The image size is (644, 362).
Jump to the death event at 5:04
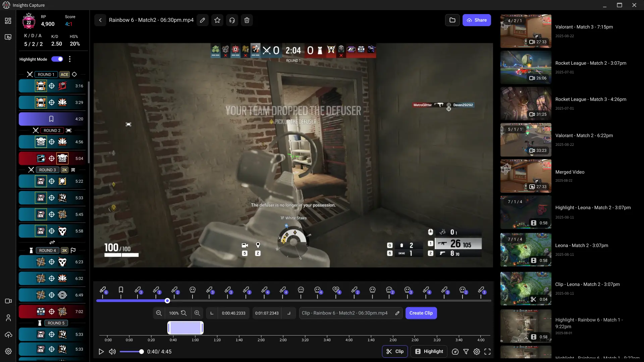52,159
